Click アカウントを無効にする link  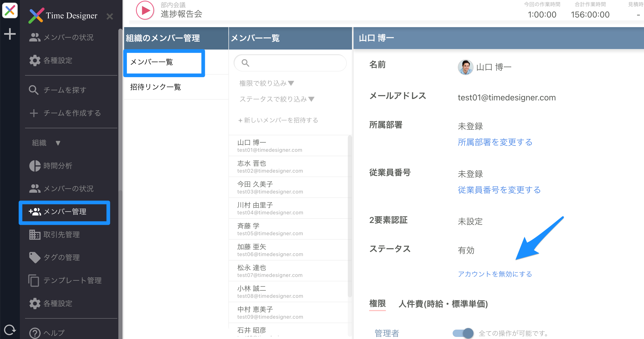click(495, 274)
